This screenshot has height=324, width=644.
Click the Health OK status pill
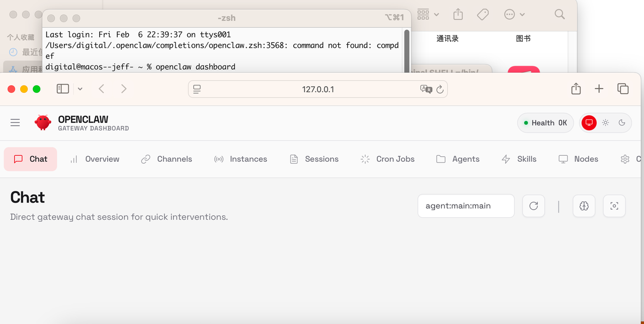pos(545,123)
